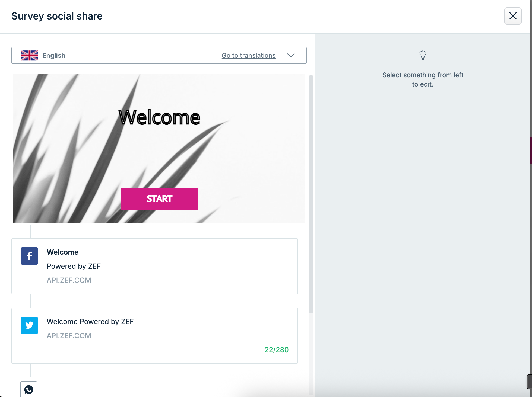The width and height of the screenshot is (532, 397).
Task: Click the UK flag icon
Action: pyautogui.click(x=29, y=55)
